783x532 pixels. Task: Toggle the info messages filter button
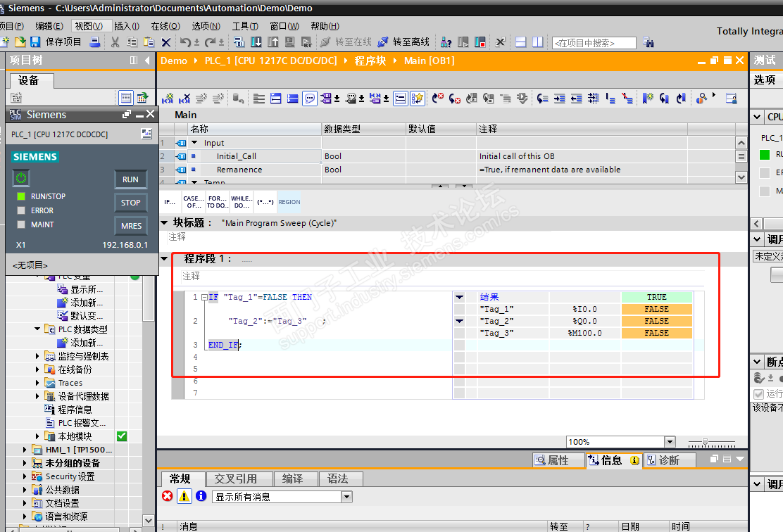click(x=201, y=497)
